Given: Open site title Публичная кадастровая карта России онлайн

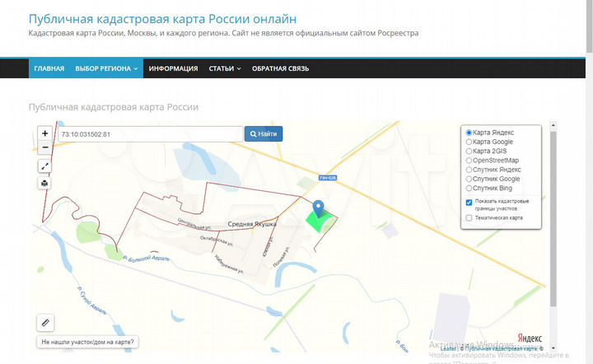Looking at the screenshot, I should tap(162, 18).
